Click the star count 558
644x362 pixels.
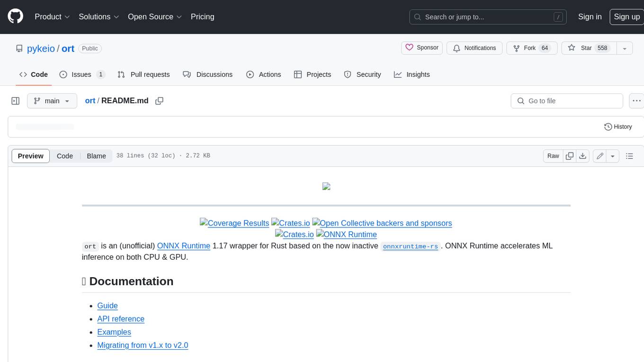click(x=602, y=48)
